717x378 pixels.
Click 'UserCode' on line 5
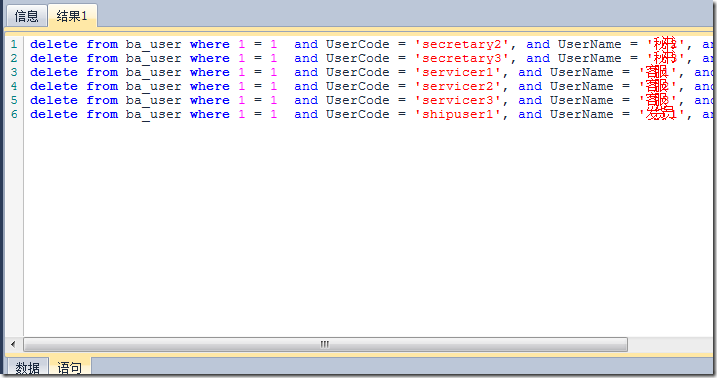click(x=358, y=100)
